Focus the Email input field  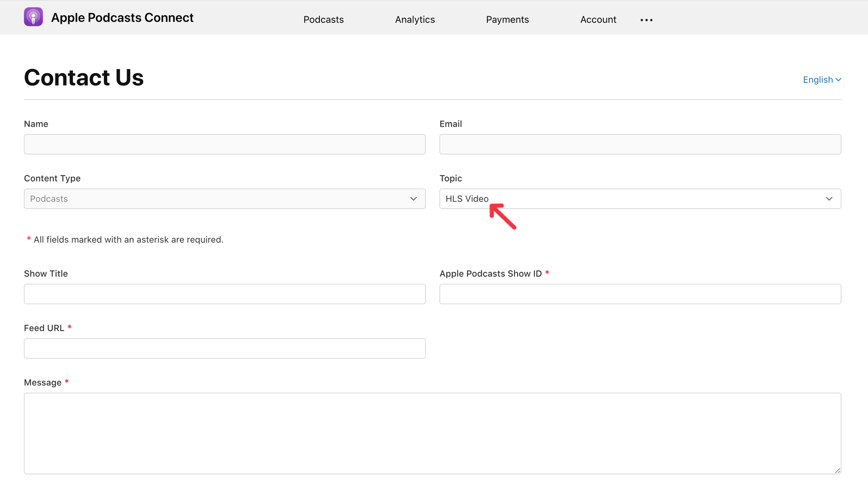coord(640,144)
